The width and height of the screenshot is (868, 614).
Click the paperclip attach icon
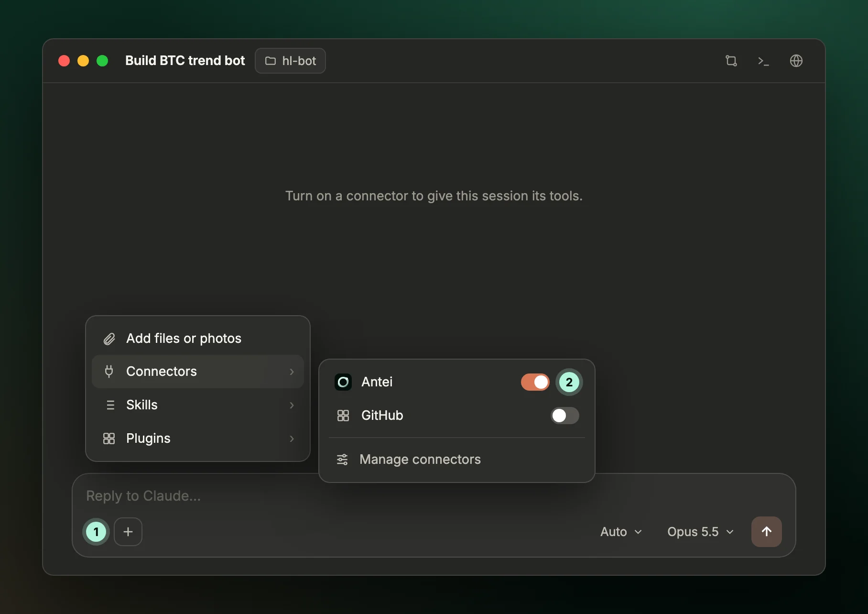coord(109,339)
